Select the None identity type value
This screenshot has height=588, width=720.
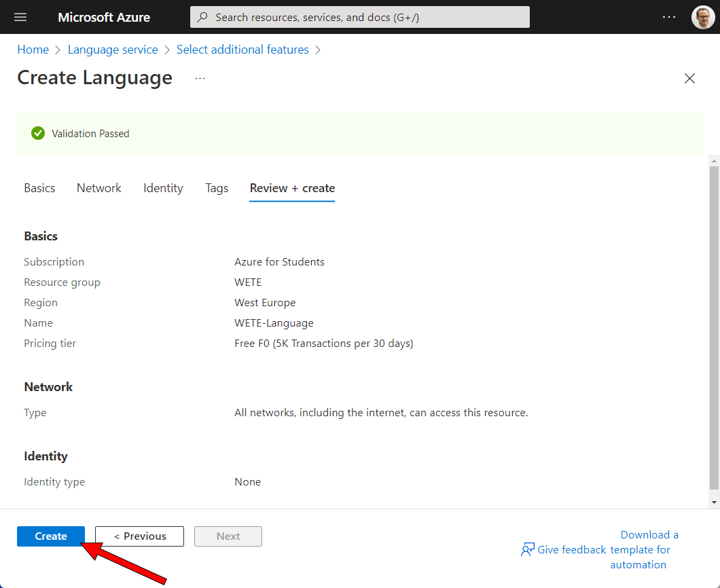(x=247, y=482)
